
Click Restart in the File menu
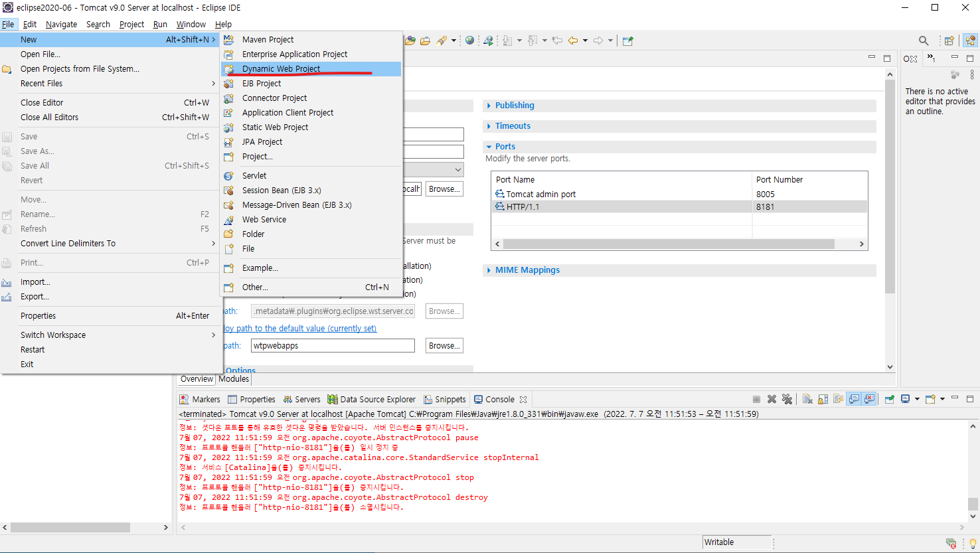tap(110, 350)
